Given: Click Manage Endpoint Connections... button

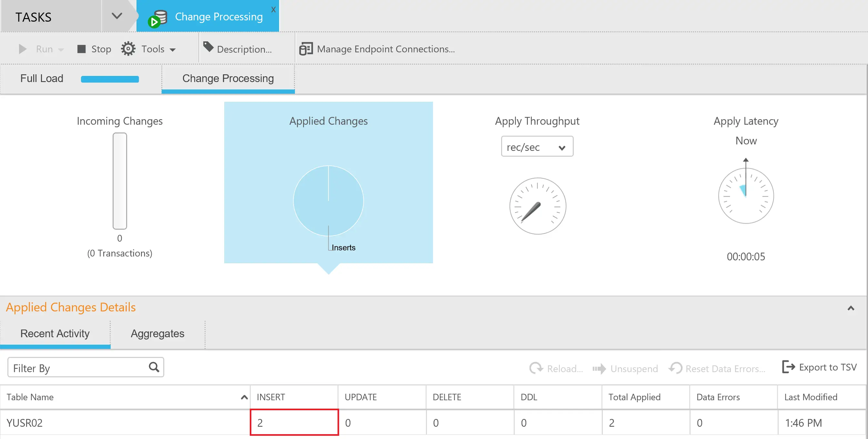Looking at the screenshot, I should tap(377, 49).
